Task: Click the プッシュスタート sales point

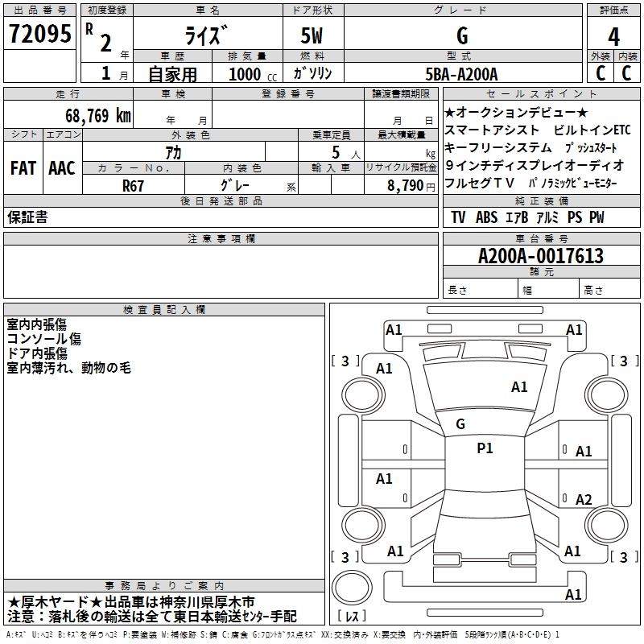Action: click(x=591, y=148)
